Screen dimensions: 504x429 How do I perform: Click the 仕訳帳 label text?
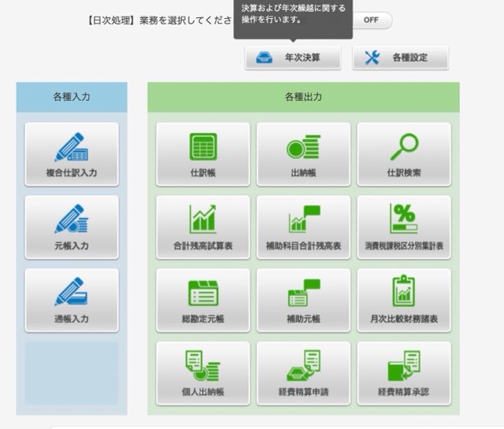(x=203, y=173)
